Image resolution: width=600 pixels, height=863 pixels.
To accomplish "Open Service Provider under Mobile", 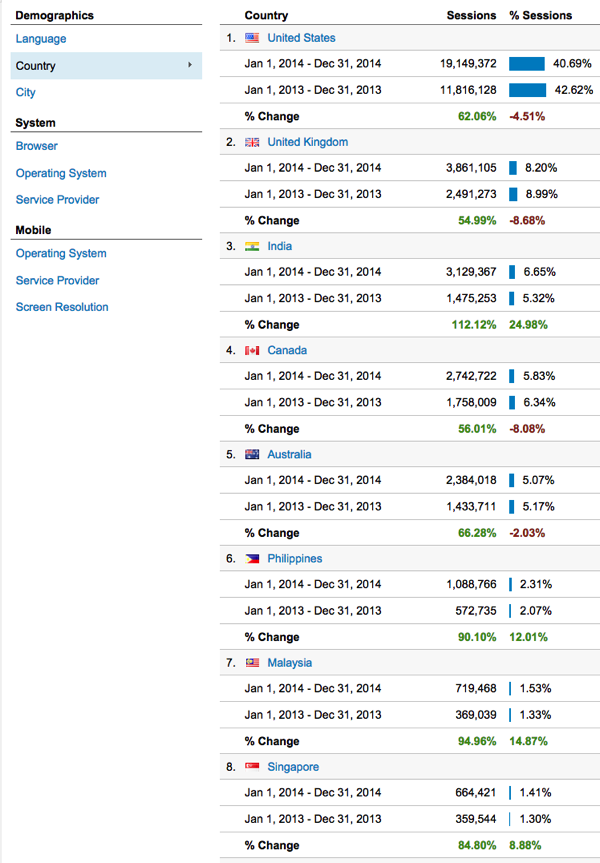I will 57,281.
